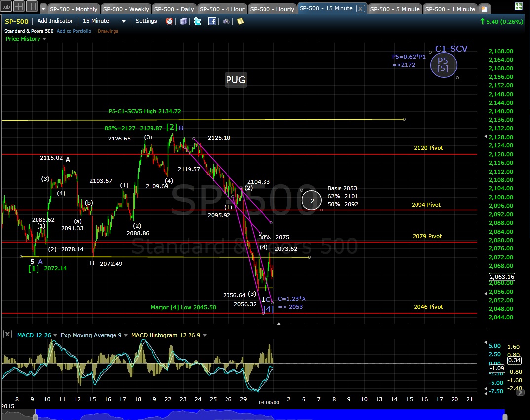The image size is (530, 420).
Task: Share chart on Twitter
Action: [198, 21]
